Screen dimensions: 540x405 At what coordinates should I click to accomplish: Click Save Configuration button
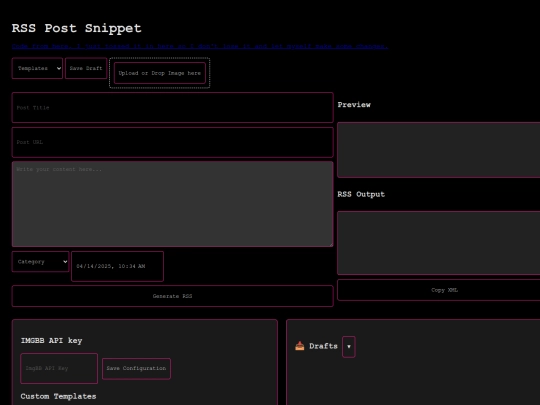point(136,368)
